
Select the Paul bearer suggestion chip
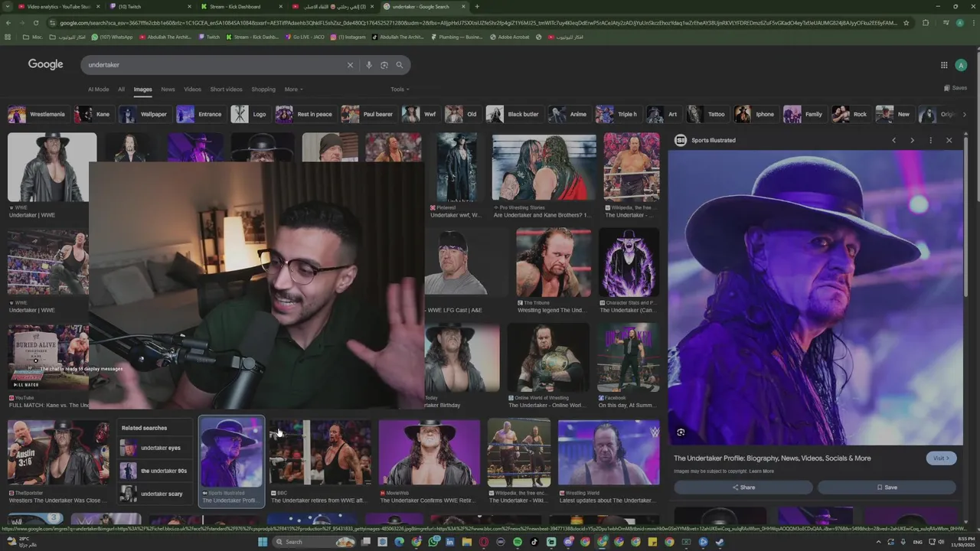[368, 115]
